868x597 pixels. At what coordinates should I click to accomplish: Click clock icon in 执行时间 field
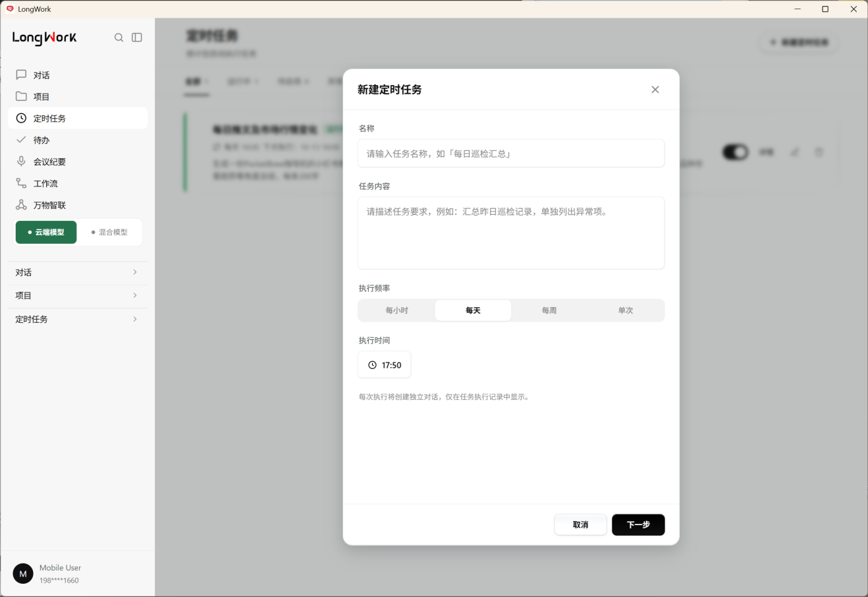click(372, 365)
